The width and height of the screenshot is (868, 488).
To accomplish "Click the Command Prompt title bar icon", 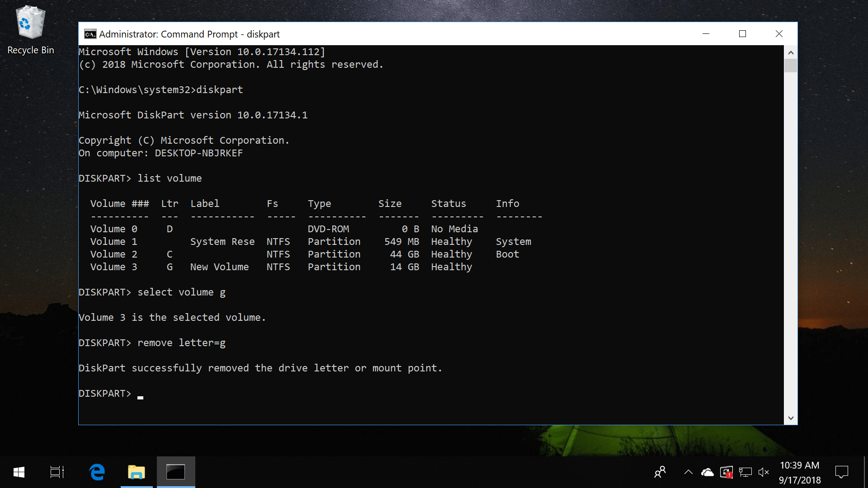I will [x=90, y=34].
